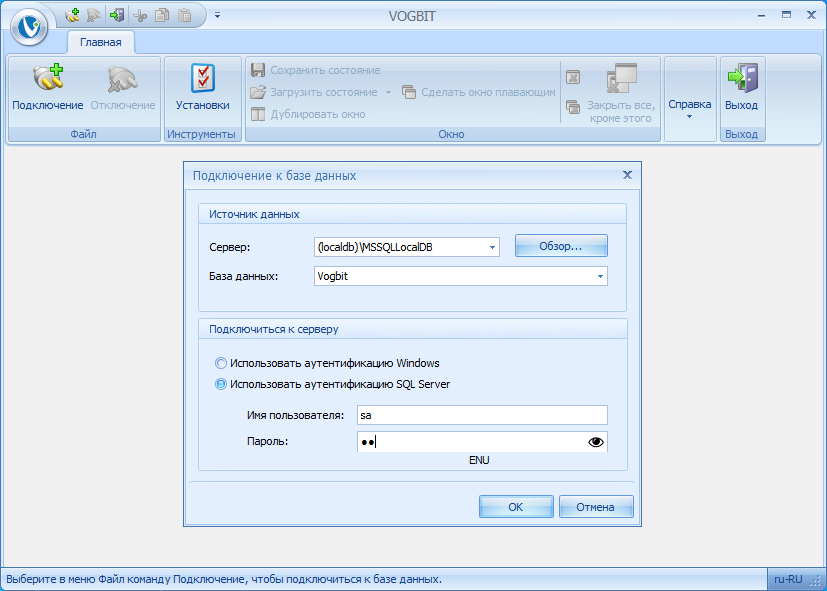Click the ru-RU language indicator in status bar
The image size is (827, 591).
click(788, 579)
